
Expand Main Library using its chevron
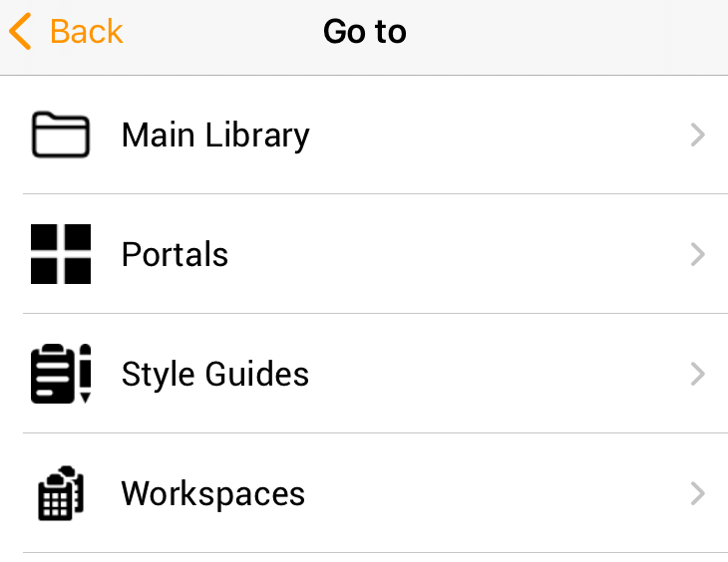pyautogui.click(x=698, y=135)
